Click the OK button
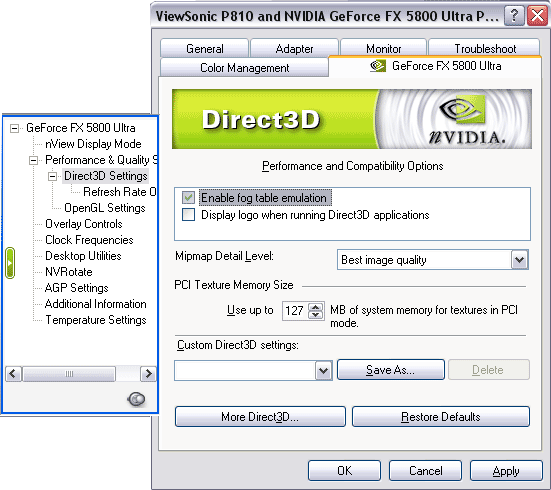This screenshot has width=551, height=490. (x=344, y=471)
